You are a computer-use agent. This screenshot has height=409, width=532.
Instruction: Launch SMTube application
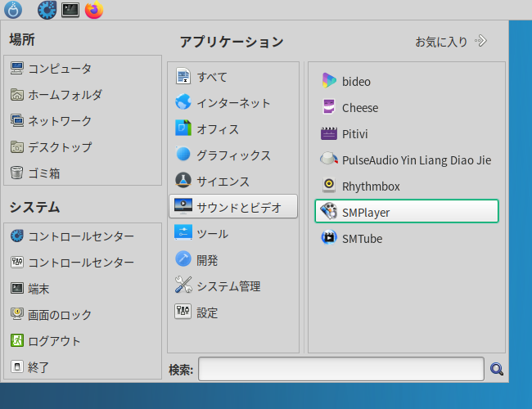(x=407, y=238)
